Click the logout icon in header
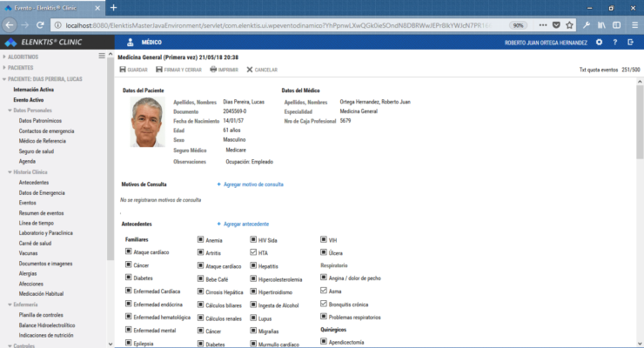The width and height of the screenshot is (644, 348). point(629,42)
